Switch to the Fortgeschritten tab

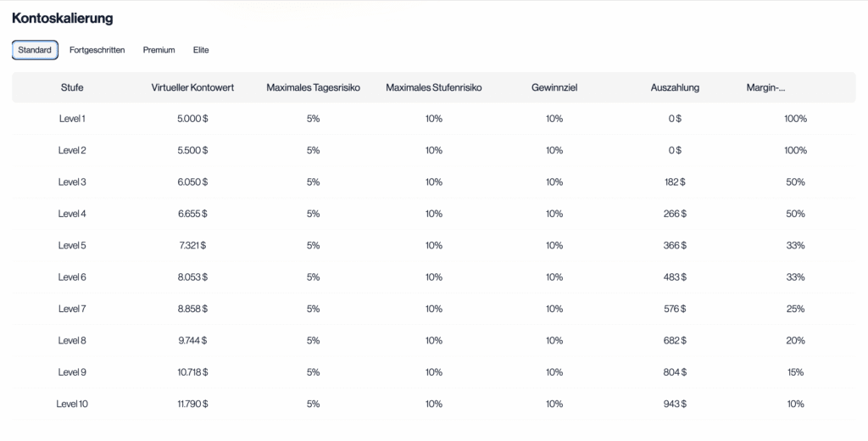pos(97,50)
